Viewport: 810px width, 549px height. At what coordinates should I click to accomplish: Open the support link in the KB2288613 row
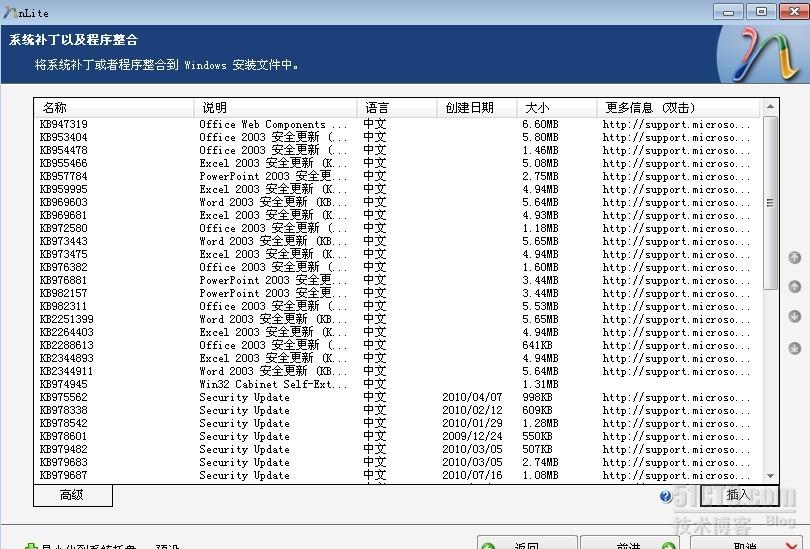[676, 346]
